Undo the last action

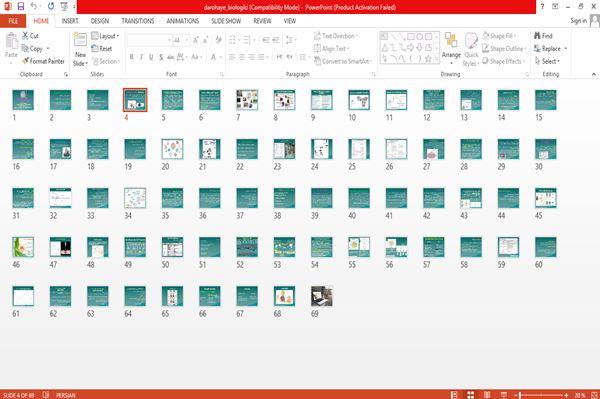point(34,7)
